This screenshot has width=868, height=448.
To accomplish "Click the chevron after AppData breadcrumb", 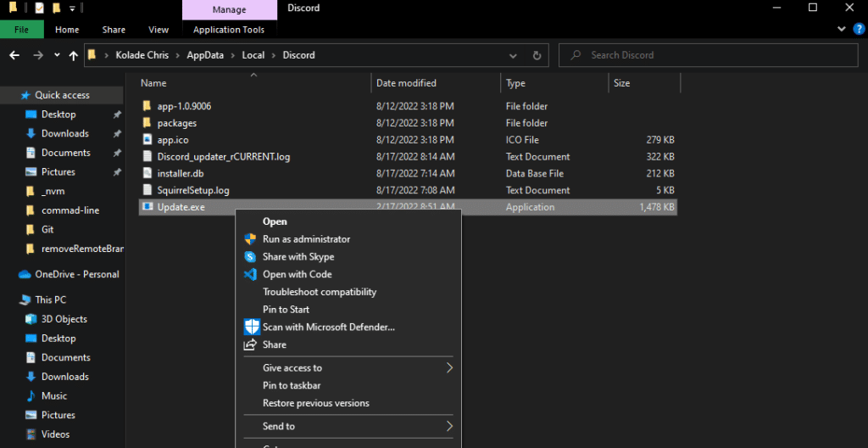I will click(232, 55).
